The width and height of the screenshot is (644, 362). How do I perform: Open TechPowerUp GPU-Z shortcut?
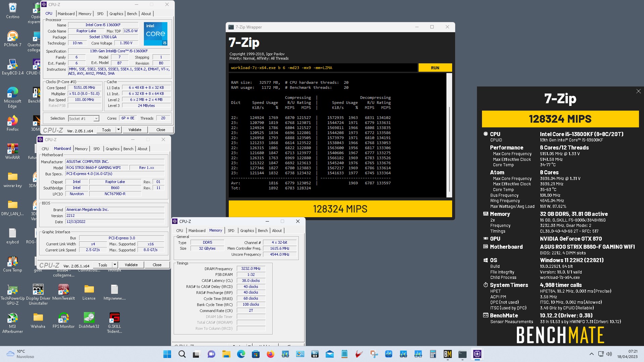(12, 295)
